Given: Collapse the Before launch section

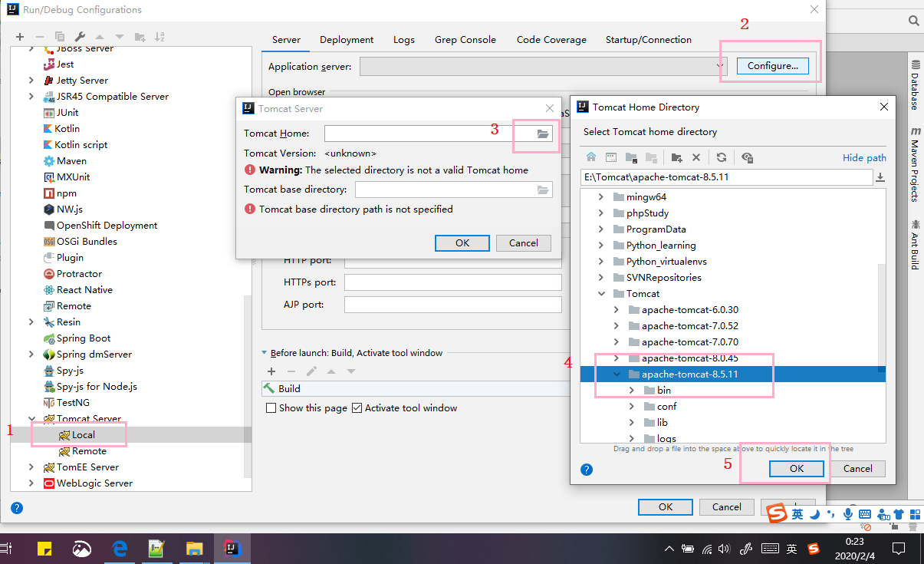Looking at the screenshot, I should click(265, 353).
